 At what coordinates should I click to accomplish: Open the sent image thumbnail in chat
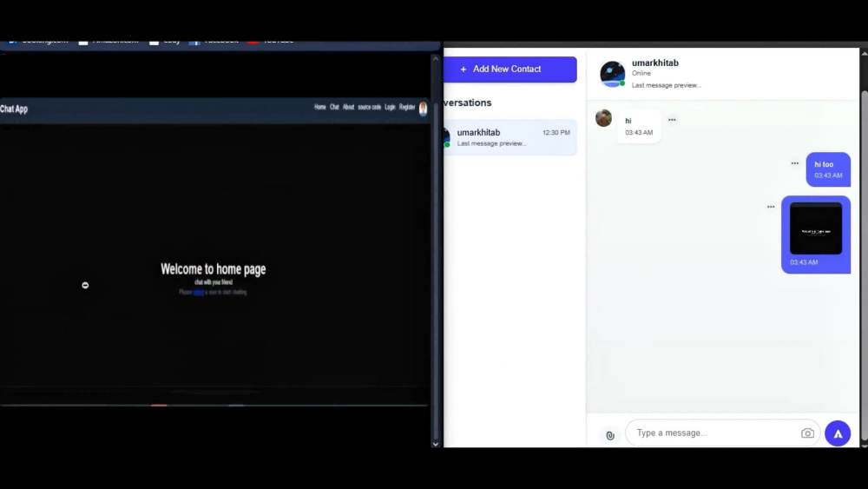pos(815,228)
